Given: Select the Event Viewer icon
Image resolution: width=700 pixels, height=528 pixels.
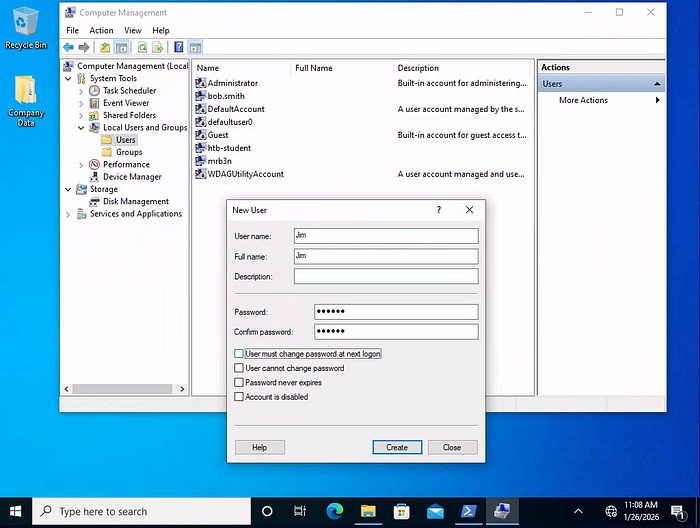Looking at the screenshot, I should click(94, 103).
